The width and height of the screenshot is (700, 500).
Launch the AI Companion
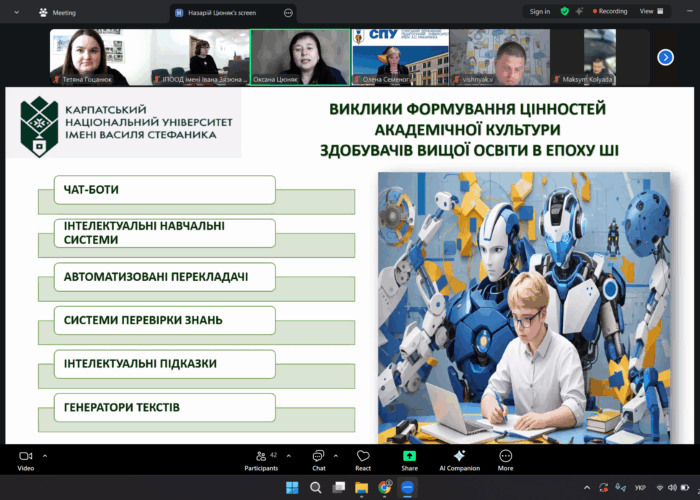click(459, 457)
